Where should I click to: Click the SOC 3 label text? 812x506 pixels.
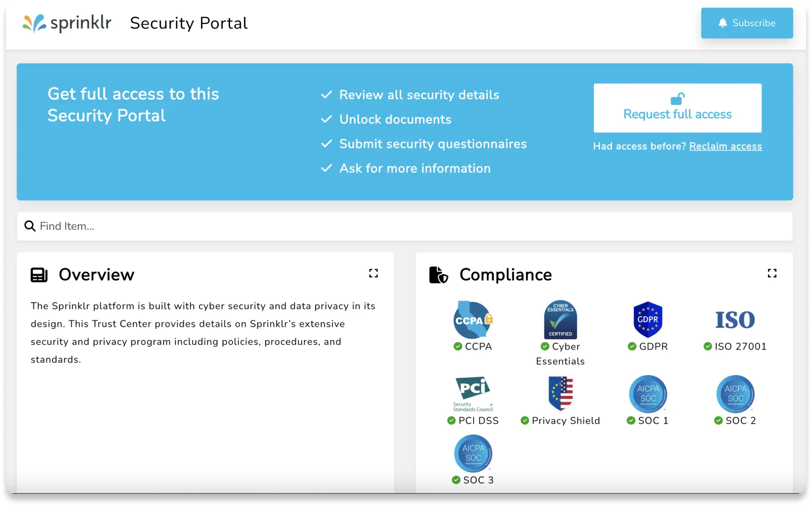point(478,480)
